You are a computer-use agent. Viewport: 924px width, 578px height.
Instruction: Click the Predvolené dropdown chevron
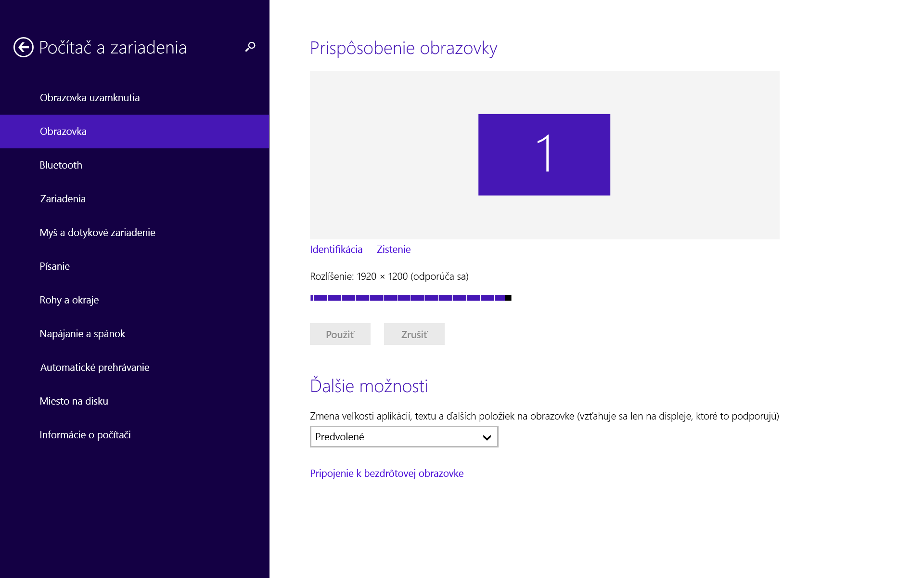click(x=487, y=437)
